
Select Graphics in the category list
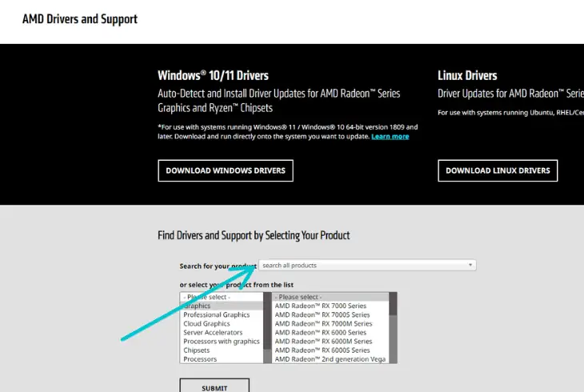pos(222,306)
